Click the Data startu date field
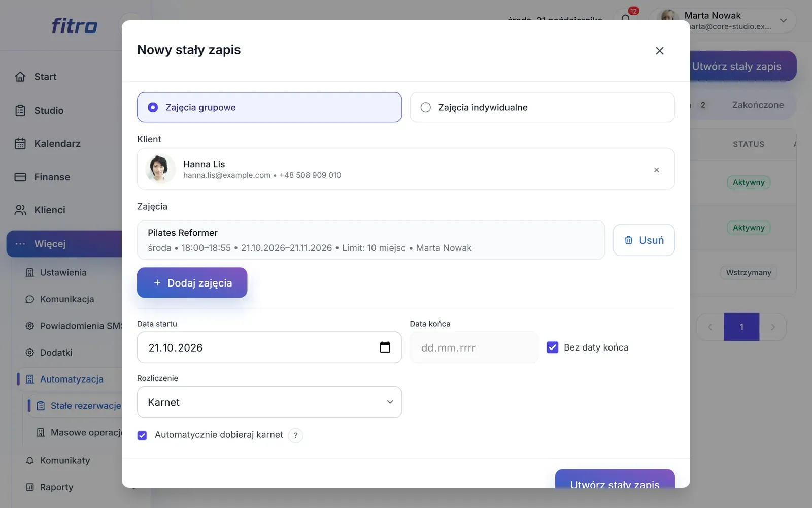 pyautogui.click(x=269, y=347)
